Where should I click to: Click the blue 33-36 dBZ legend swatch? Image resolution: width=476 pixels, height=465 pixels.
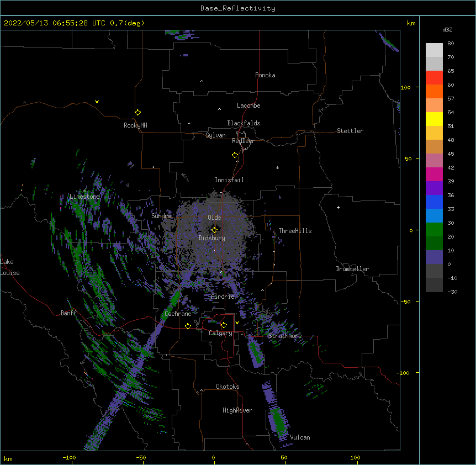click(x=434, y=202)
